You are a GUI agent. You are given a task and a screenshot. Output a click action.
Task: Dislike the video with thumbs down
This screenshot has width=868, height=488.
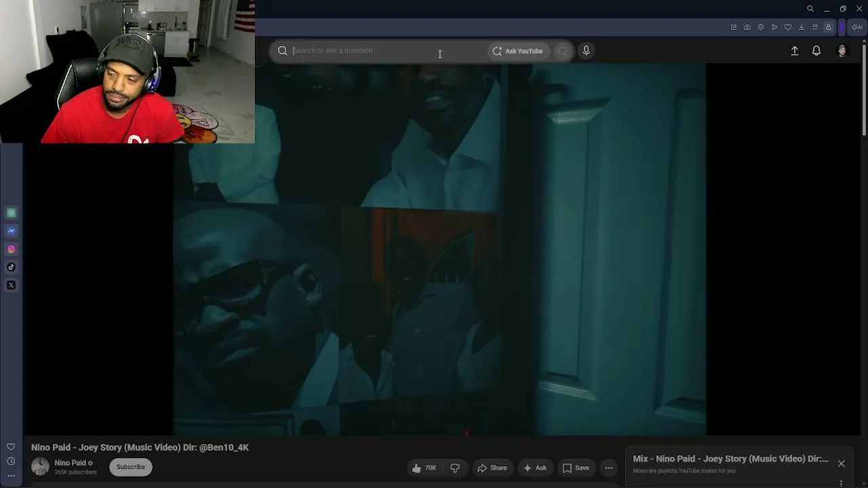click(455, 468)
